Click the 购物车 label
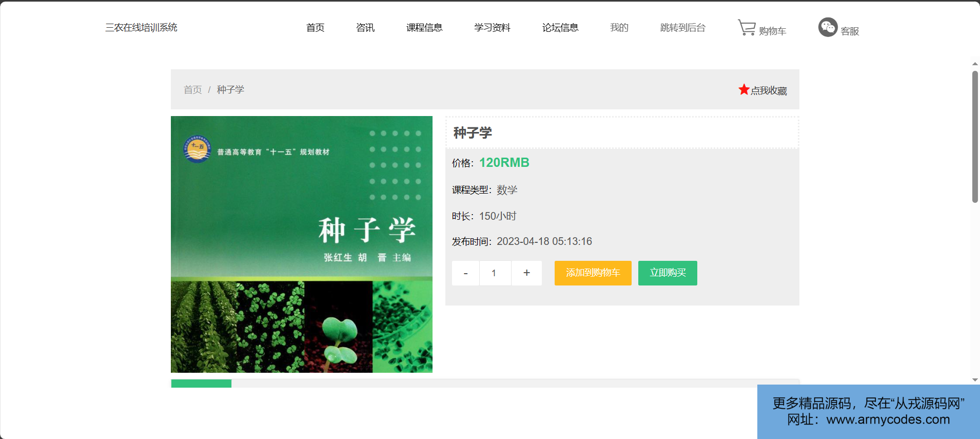The width and height of the screenshot is (980, 439). pyautogui.click(x=773, y=31)
